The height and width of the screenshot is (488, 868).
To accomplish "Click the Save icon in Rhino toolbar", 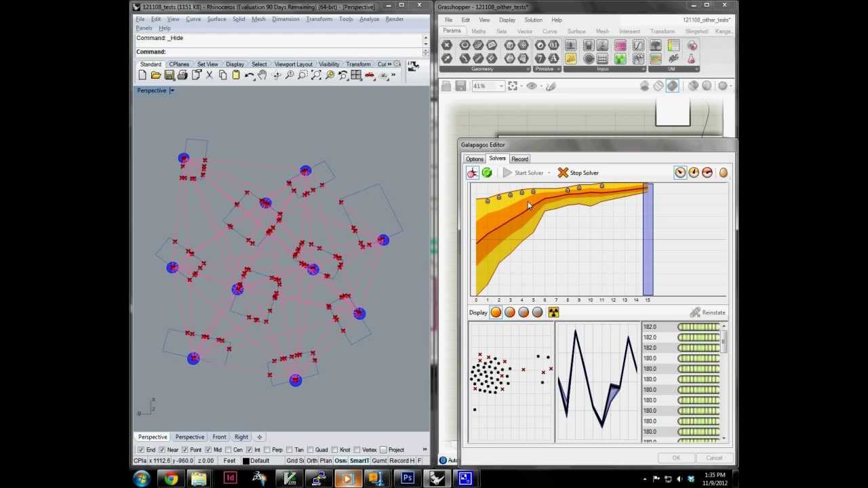I will point(169,75).
